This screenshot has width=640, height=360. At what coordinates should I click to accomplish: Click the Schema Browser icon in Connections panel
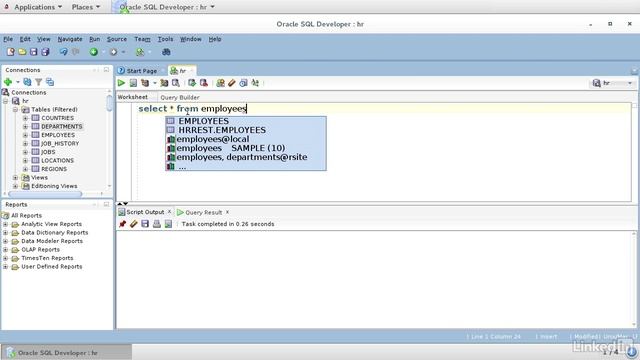point(50,82)
